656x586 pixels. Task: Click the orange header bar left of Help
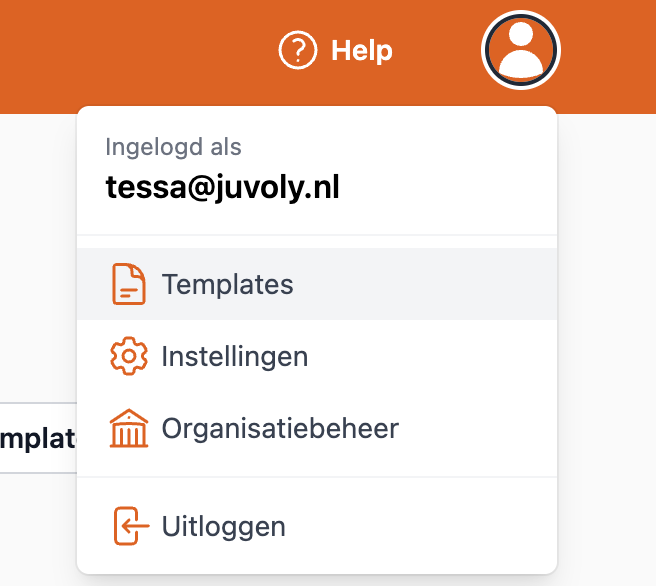tap(130, 50)
